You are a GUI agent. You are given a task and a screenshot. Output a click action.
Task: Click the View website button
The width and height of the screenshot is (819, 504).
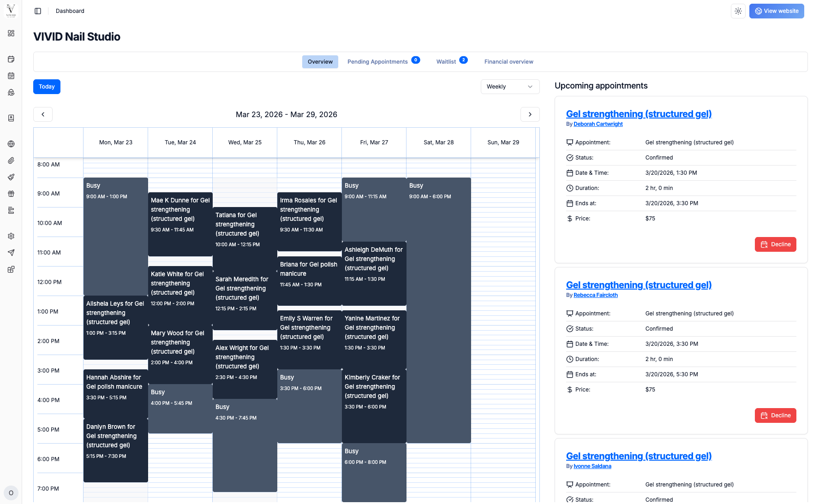[x=777, y=11]
